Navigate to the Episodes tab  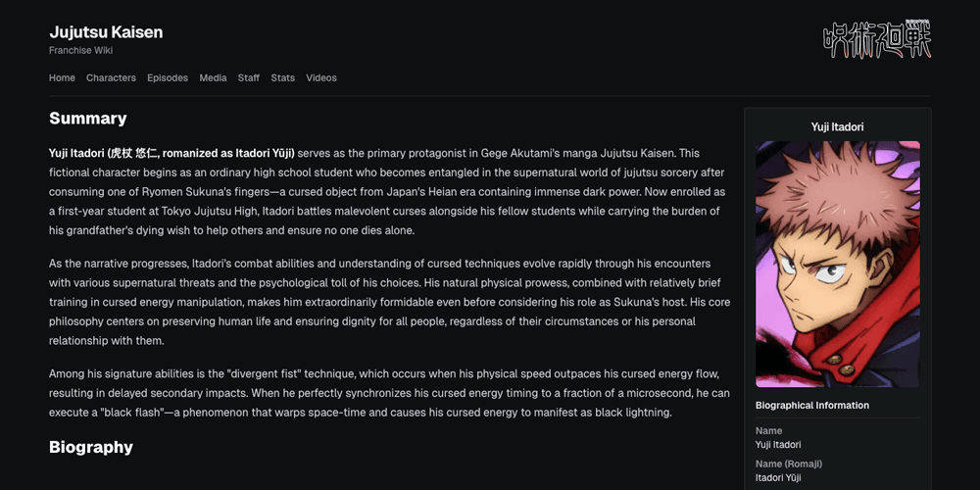tap(168, 78)
